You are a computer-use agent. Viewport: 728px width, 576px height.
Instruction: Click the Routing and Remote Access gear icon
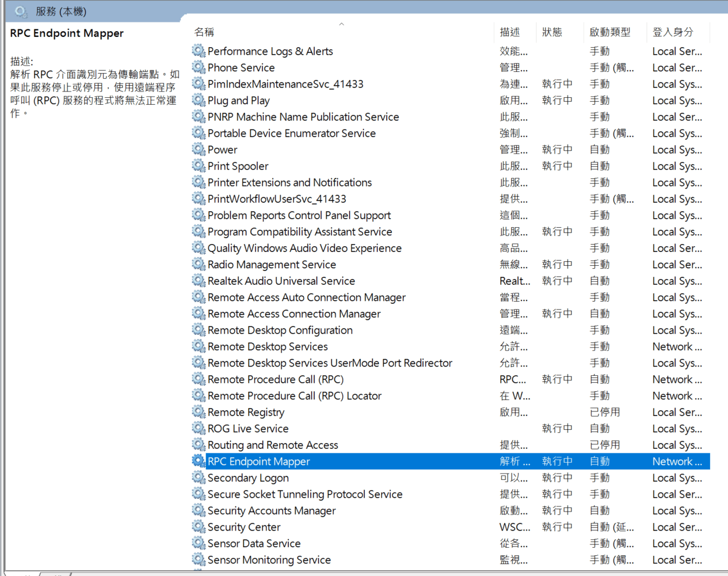click(x=199, y=445)
